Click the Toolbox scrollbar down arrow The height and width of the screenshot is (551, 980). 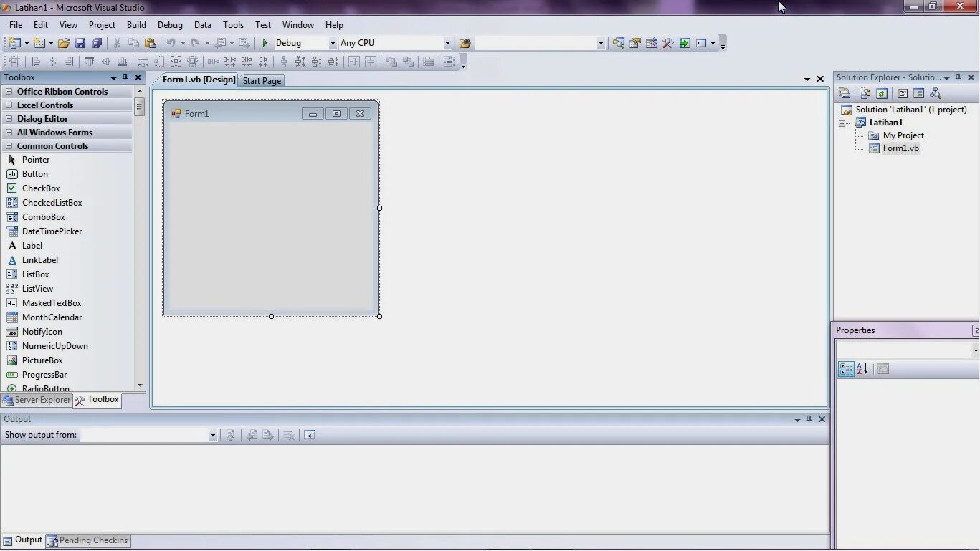140,385
